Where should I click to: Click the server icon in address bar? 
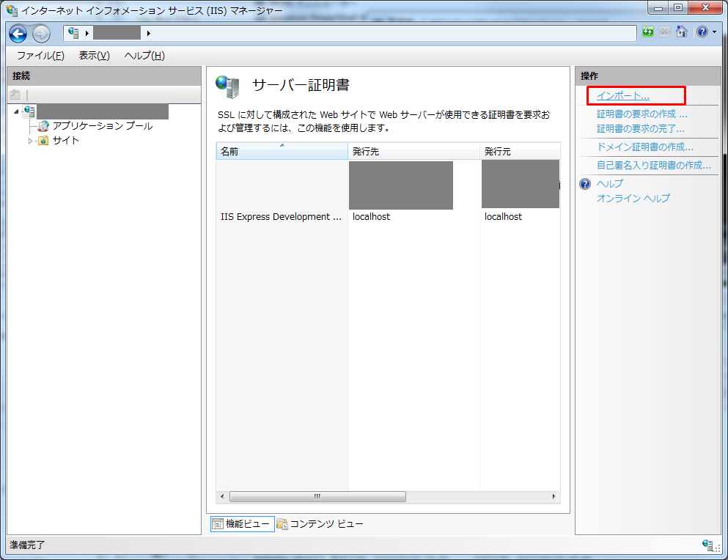(73, 32)
